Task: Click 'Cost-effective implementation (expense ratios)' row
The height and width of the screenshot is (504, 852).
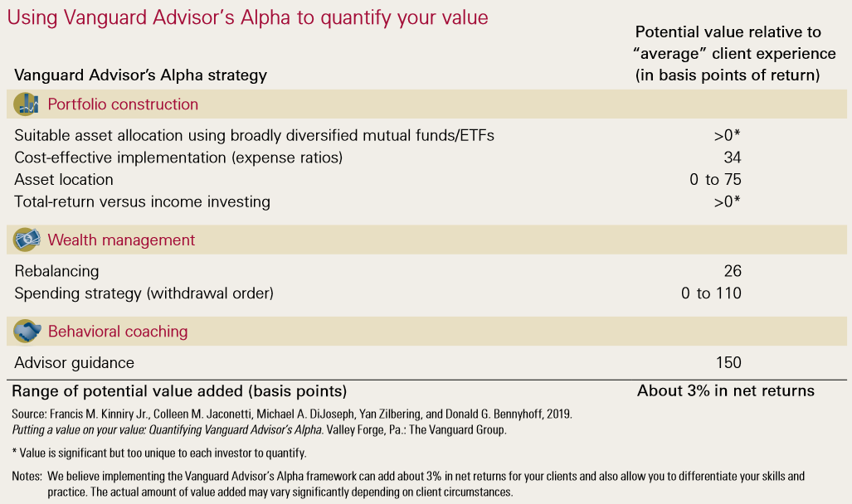Action: pos(178,157)
